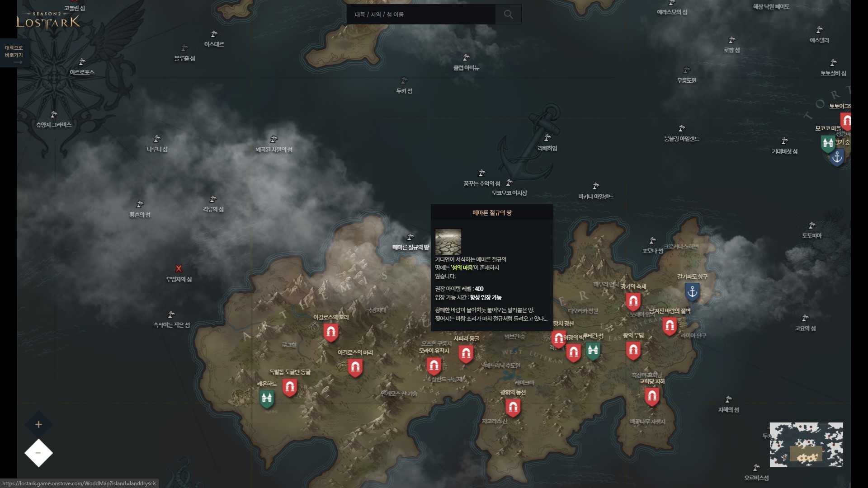The width and height of the screenshot is (868, 488).
Task: Open the 광기의 축제 dungeon marker
Action: [x=633, y=302]
